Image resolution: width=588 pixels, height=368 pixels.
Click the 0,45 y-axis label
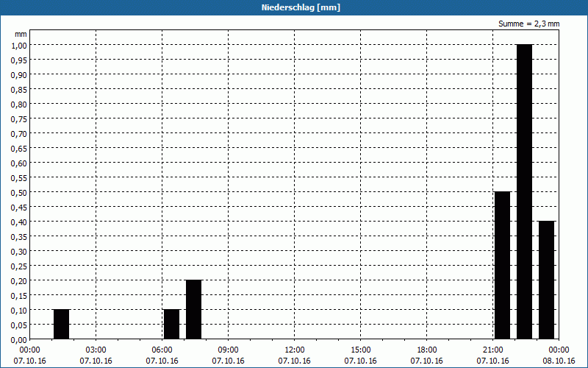pos(19,208)
